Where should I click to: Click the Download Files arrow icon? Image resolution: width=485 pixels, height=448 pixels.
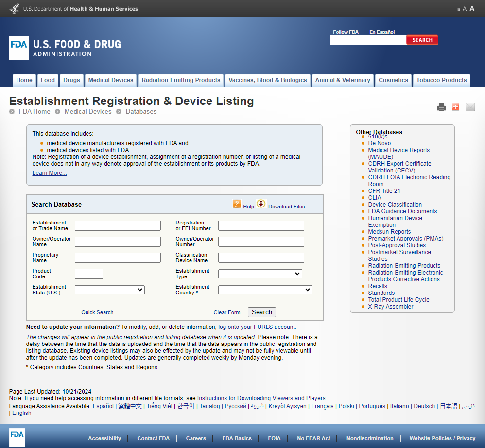click(x=261, y=204)
